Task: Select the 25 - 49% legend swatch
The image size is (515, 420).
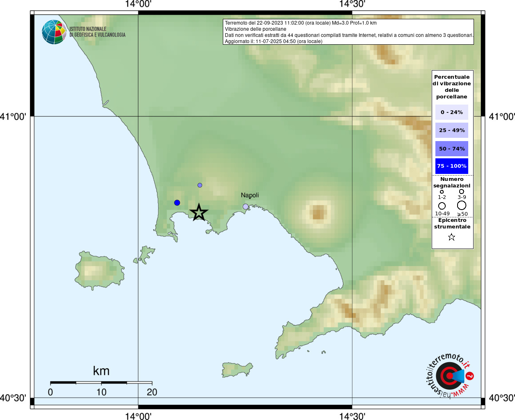Action: pyautogui.click(x=451, y=130)
